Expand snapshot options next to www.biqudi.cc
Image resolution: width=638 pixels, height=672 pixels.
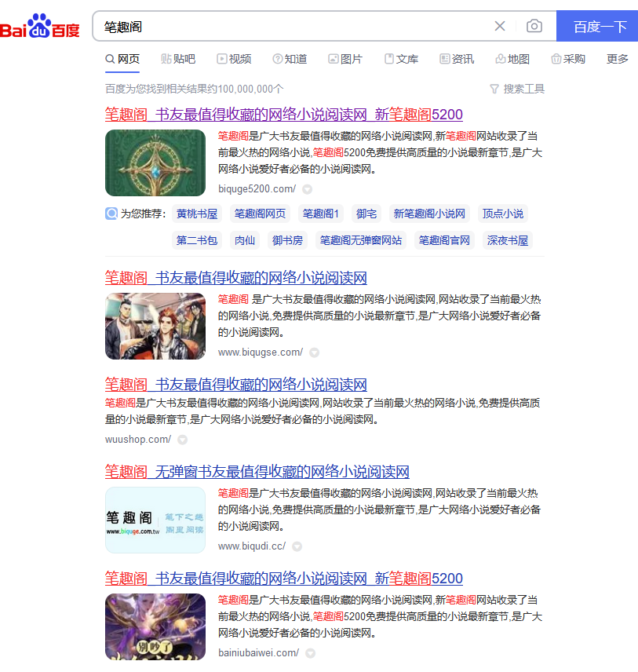click(297, 546)
